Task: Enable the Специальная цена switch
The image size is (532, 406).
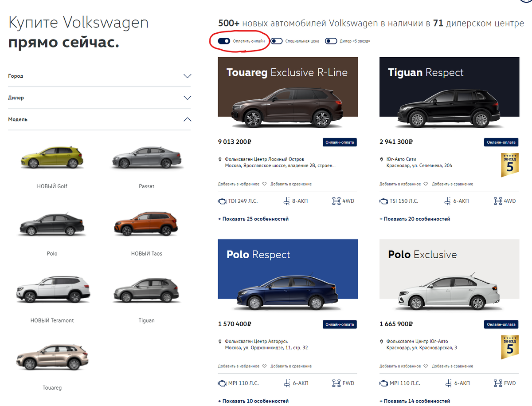Action: (x=277, y=41)
